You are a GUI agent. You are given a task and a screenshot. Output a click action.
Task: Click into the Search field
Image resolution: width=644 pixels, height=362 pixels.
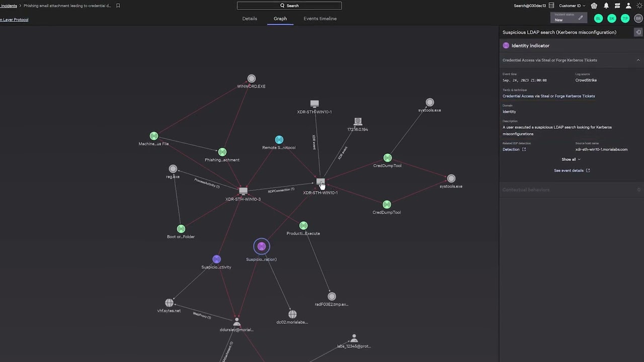click(x=289, y=6)
